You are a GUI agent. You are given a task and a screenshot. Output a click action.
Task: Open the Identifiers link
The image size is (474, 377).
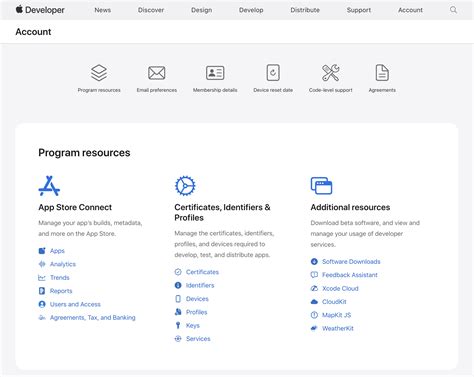(200, 285)
